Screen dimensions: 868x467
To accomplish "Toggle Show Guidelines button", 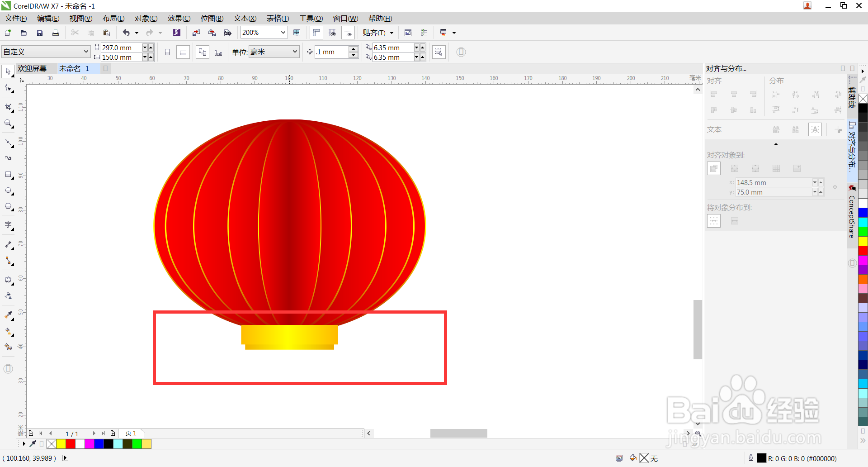I will click(x=348, y=33).
